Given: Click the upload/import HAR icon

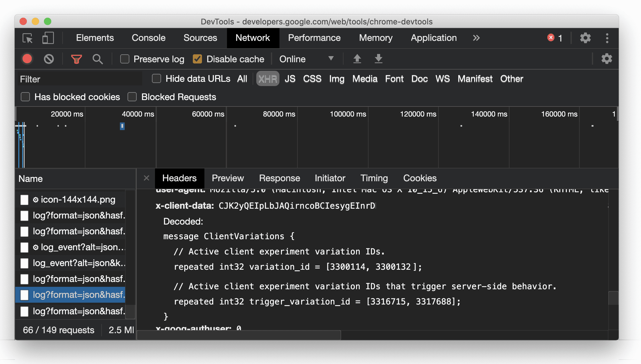Looking at the screenshot, I should pos(357,59).
